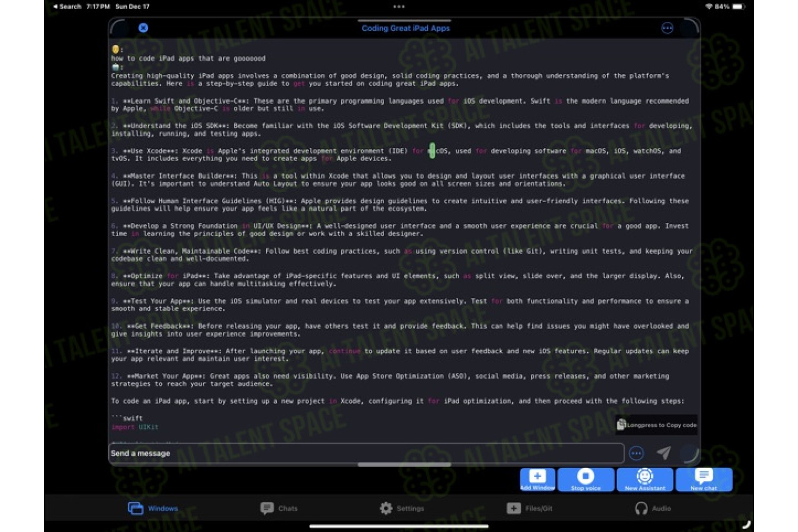This screenshot has height=532, width=798.
Task: Click the "Master Interface Builder" step
Action: point(398,180)
